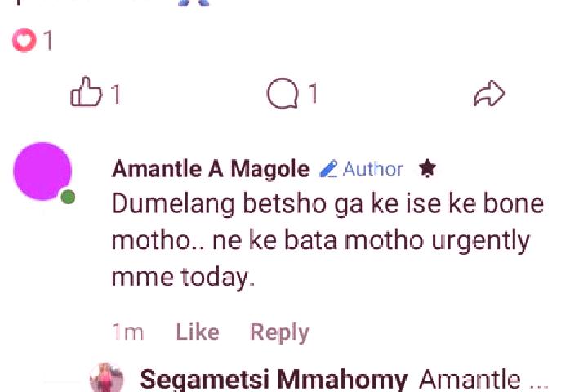Open the reaction count next to heart
Viewport: 588px width, 392px height.
(48, 40)
